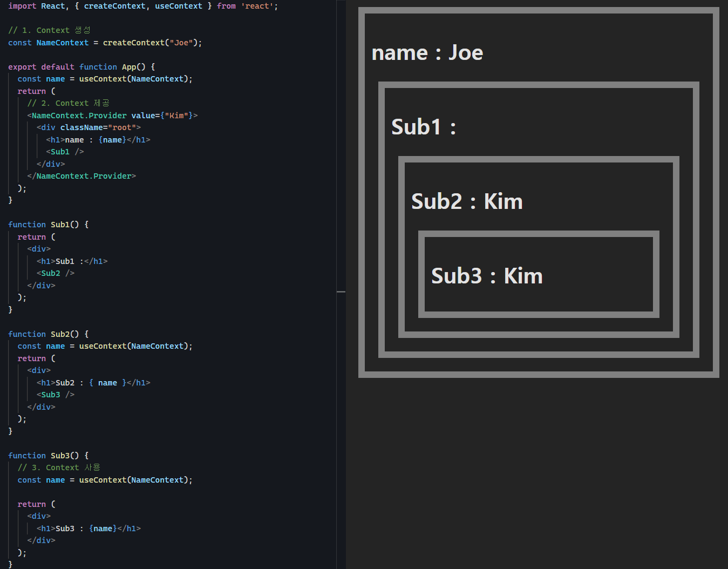Viewport: 728px width, 569px height.
Task: Select the 'react' module string
Action: [x=257, y=6]
